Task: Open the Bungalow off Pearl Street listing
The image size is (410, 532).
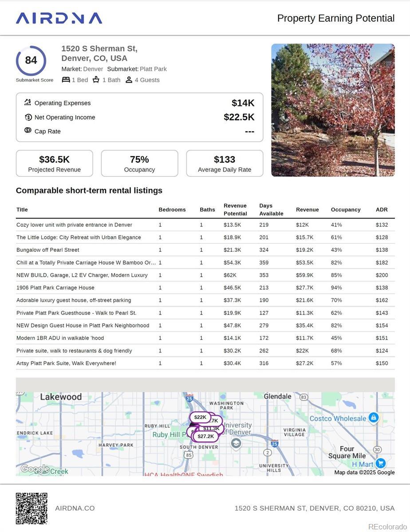Action: click(x=48, y=250)
